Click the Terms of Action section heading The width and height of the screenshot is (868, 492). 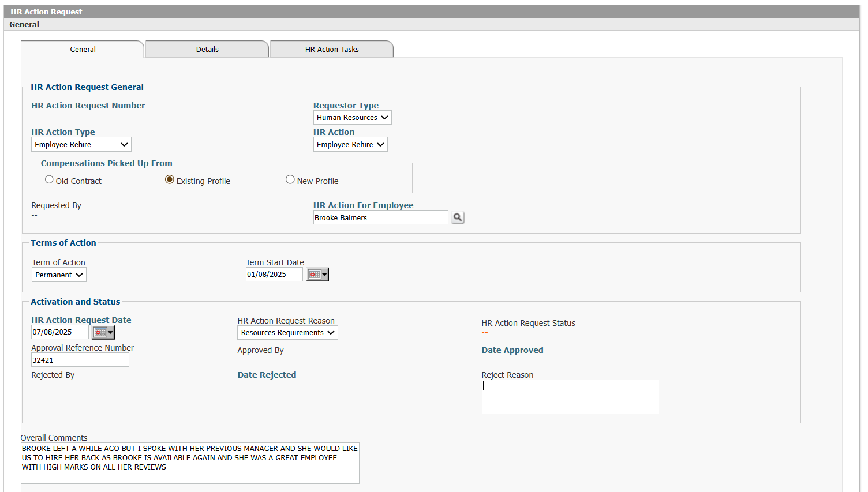point(63,243)
